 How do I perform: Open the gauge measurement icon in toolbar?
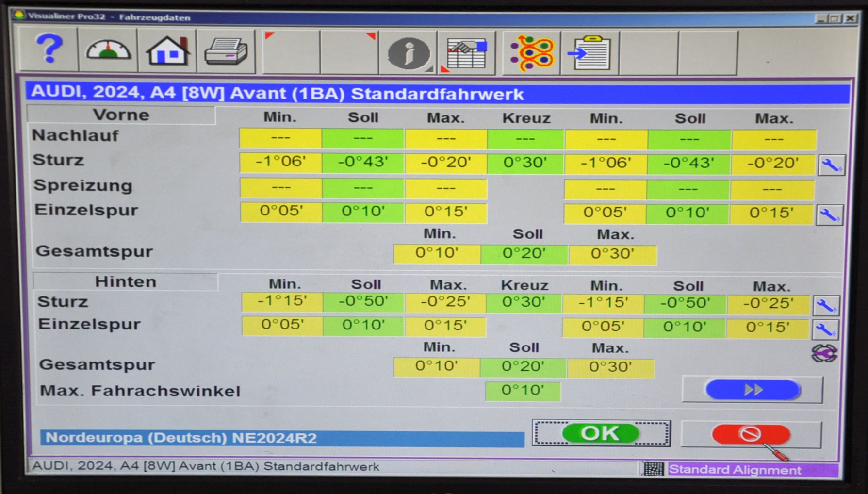click(108, 50)
